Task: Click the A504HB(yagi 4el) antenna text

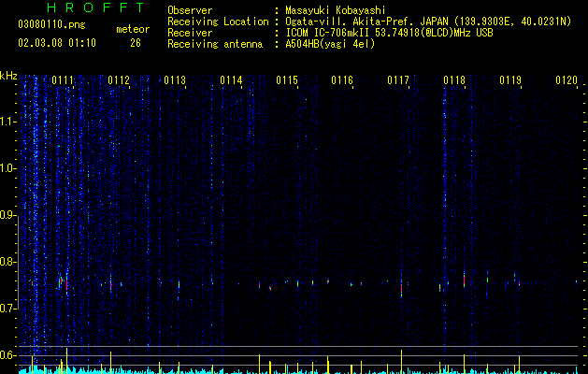Action: coord(330,44)
